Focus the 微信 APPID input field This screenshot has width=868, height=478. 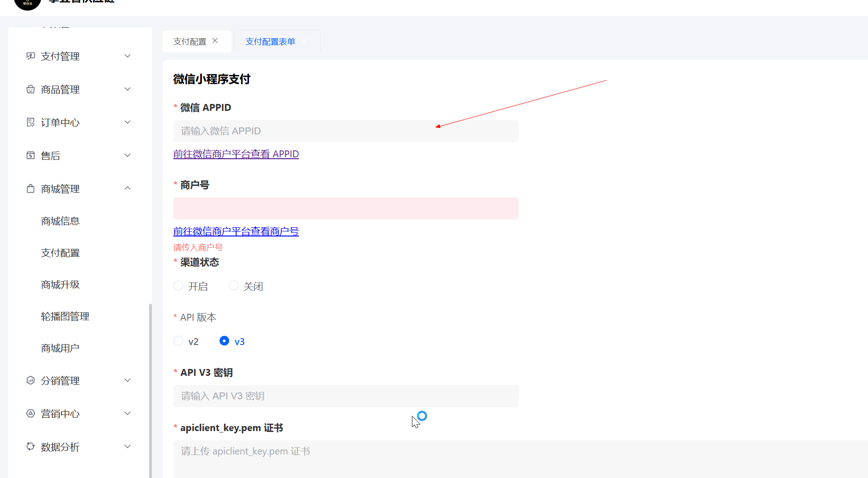pos(346,131)
